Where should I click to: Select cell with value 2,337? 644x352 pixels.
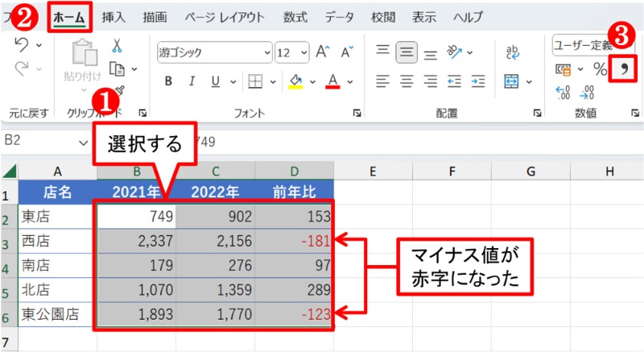point(136,241)
